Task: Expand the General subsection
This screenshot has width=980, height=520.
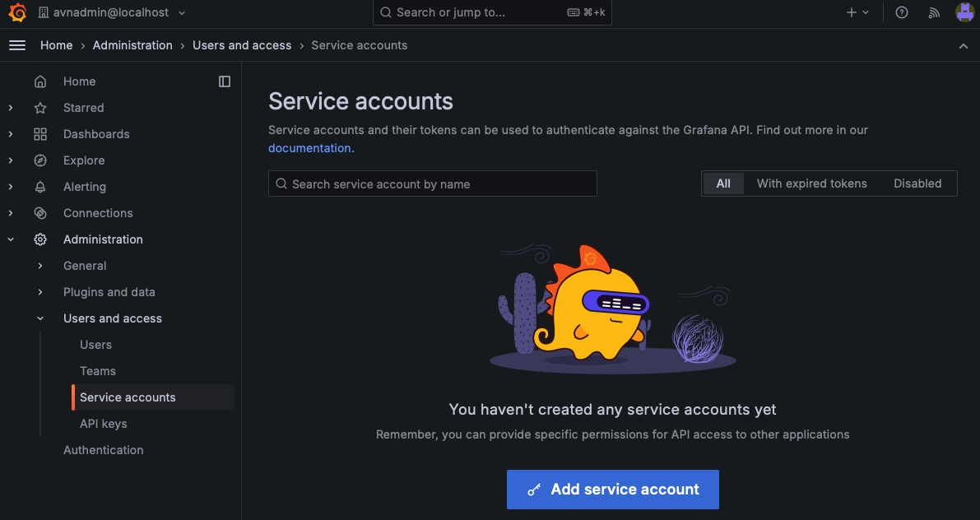Action: click(x=40, y=266)
